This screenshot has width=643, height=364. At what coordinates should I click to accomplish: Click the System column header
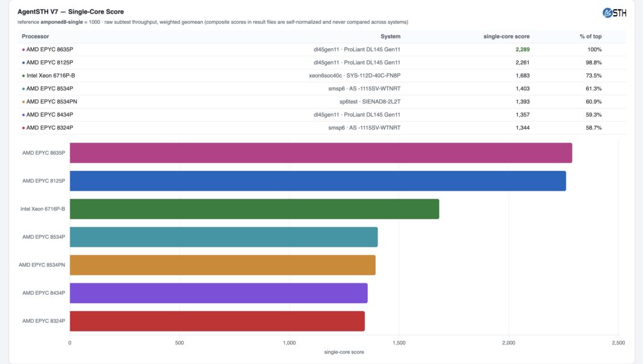point(390,37)
